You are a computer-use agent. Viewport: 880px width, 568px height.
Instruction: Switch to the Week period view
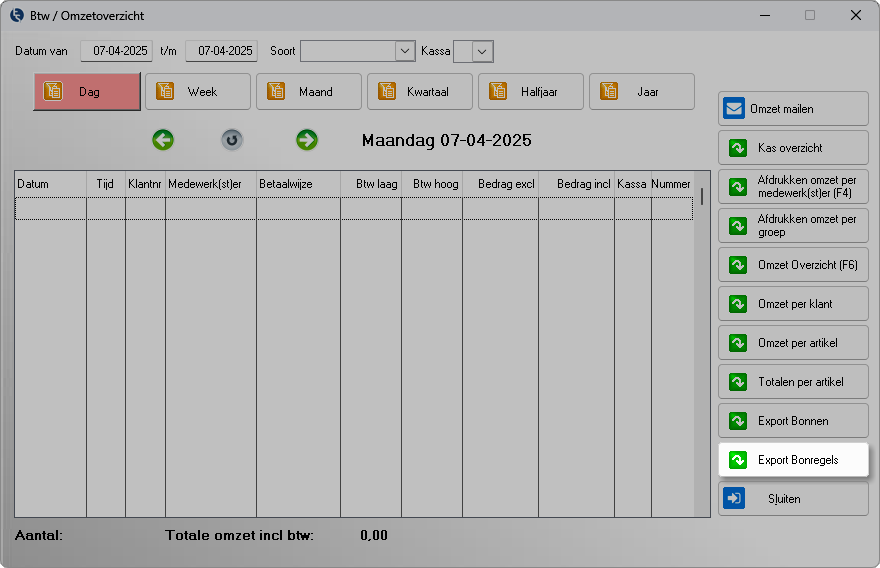tap(198, 91)
